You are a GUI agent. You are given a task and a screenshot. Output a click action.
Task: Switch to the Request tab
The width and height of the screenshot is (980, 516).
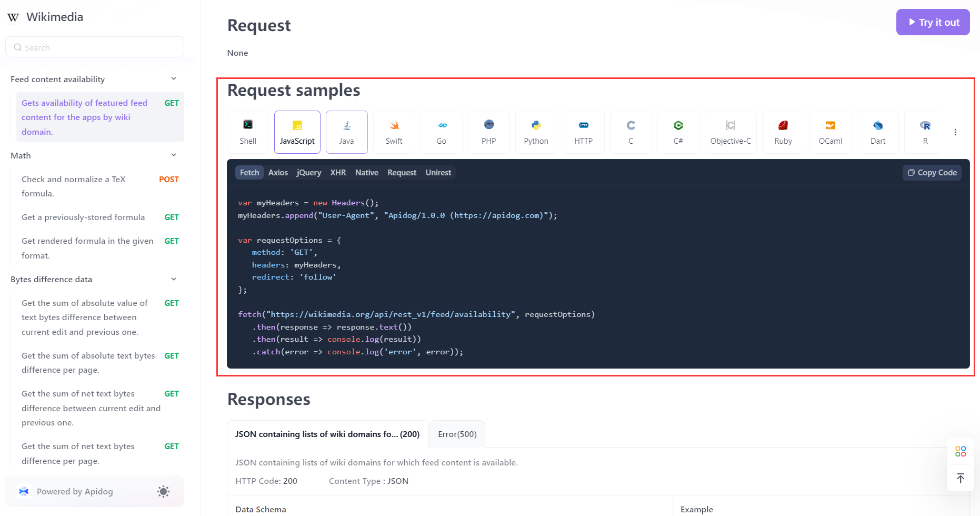(402, 173)
